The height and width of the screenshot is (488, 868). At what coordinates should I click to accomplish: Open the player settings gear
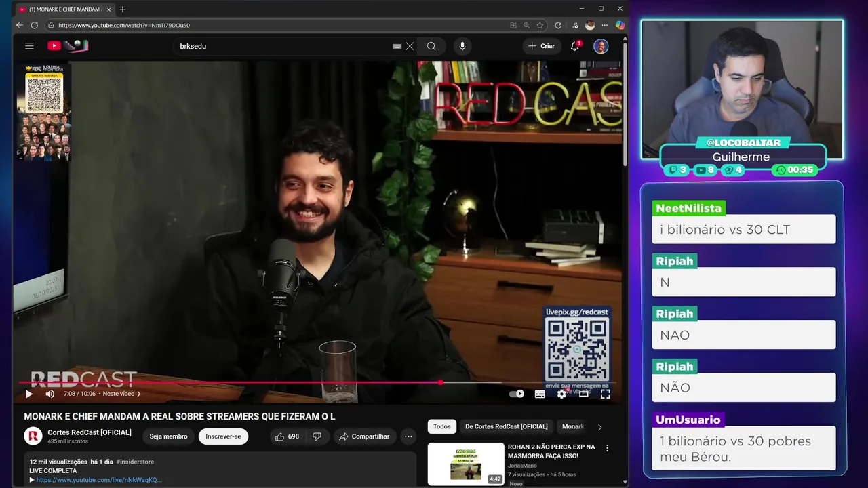pos(561,394)
